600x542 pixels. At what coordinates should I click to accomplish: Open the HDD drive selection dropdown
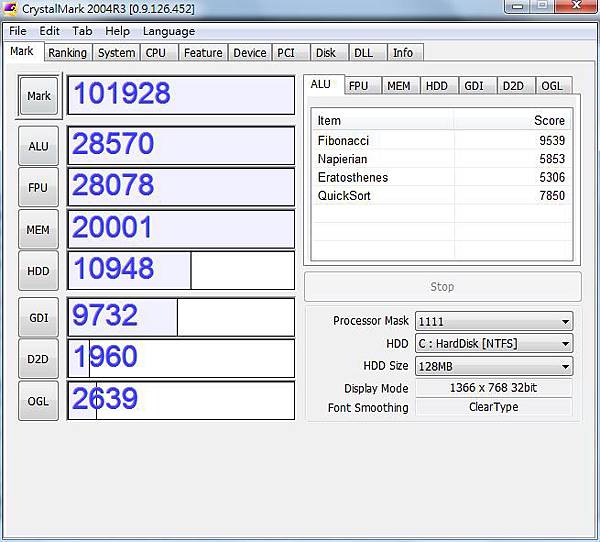click(x=565, y=344)
